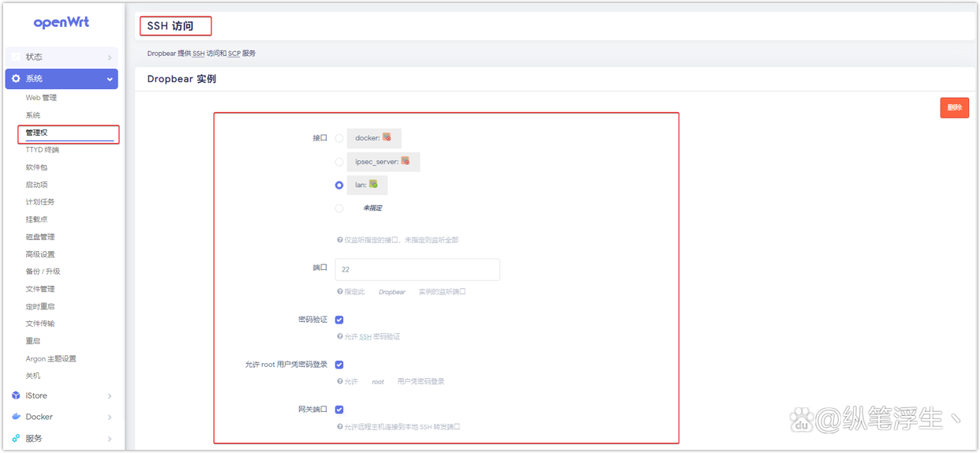980x453 pixels.
Task: Open the 高级设置 menu item
Action: click(40, 254)
